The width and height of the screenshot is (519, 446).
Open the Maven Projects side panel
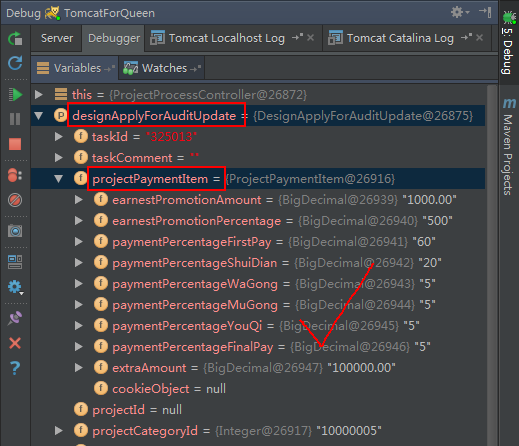click(508, 147)
